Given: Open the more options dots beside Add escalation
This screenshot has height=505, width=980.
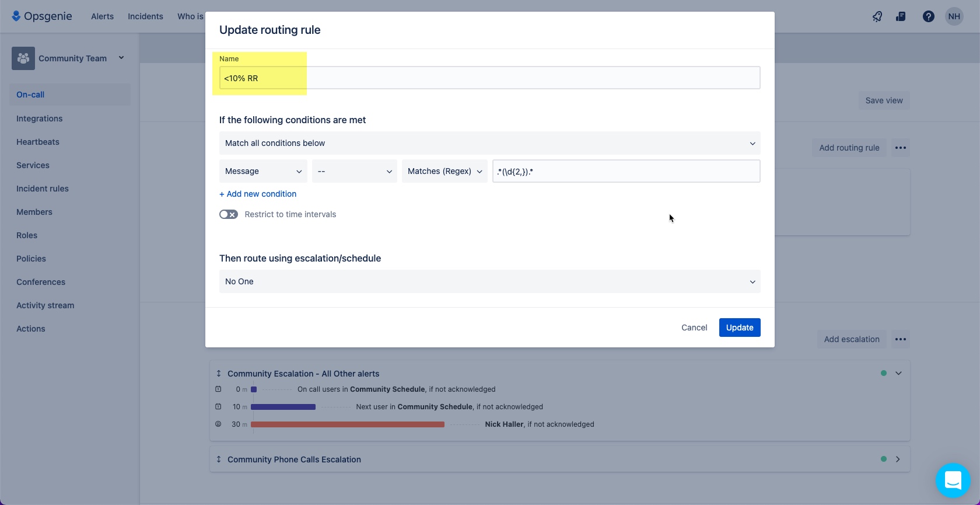Looking at the screenshot, I should [901, 339].
